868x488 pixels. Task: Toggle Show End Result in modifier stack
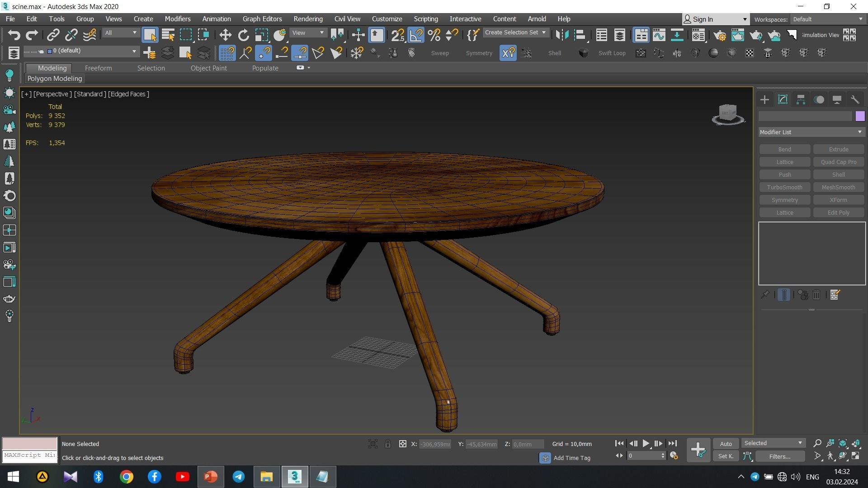784,295
